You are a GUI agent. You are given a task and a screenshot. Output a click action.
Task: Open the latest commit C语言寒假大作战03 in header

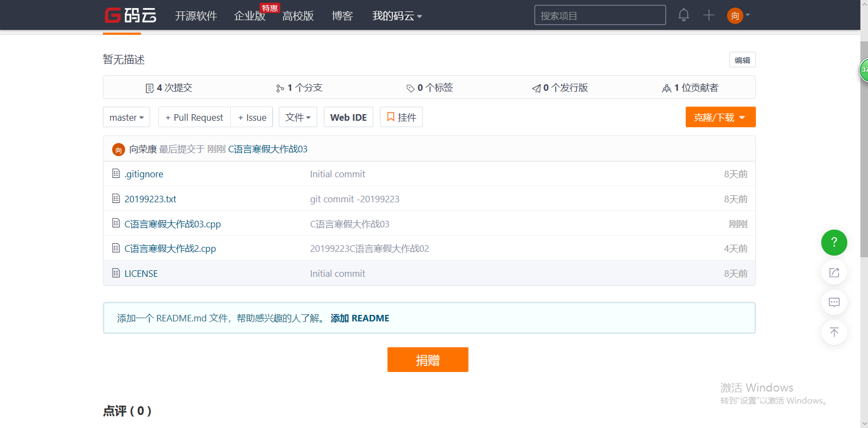[x=268, y=149]
